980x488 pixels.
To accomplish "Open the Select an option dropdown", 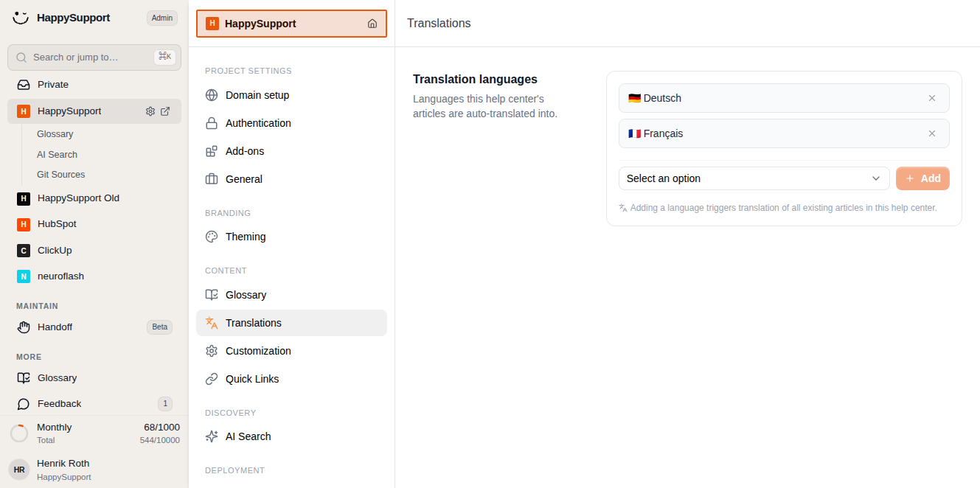I will point(754,178).
